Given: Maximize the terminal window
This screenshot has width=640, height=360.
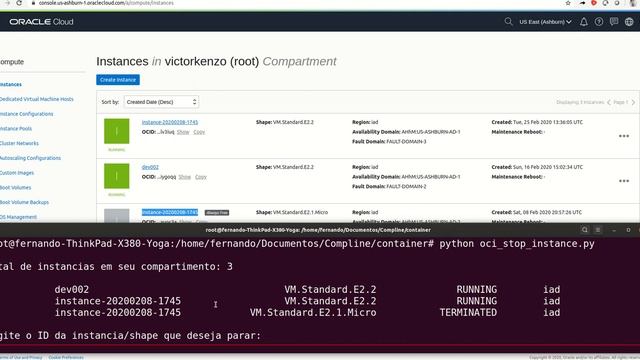Looking at the screenshot, I should 628,230.
